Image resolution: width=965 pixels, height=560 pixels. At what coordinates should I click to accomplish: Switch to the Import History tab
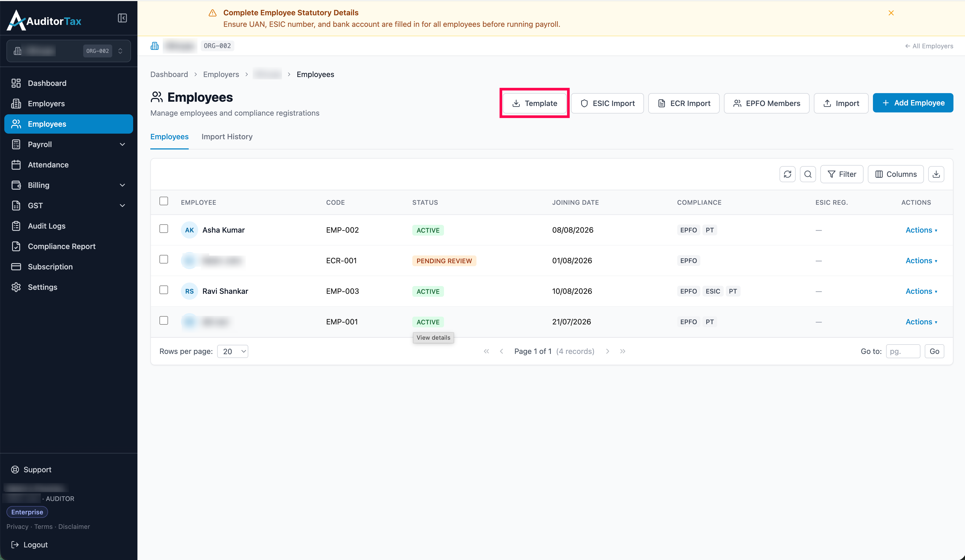[227, 137]
